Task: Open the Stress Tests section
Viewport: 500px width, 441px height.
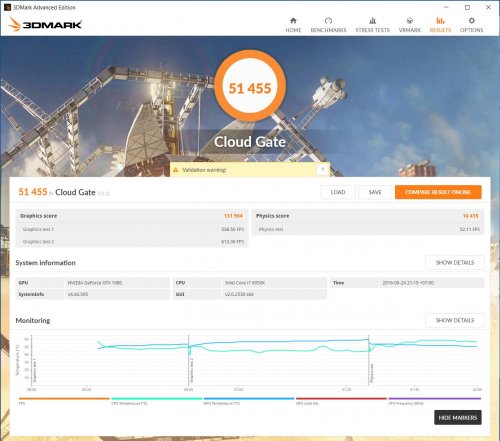Action: coord(372,25)
